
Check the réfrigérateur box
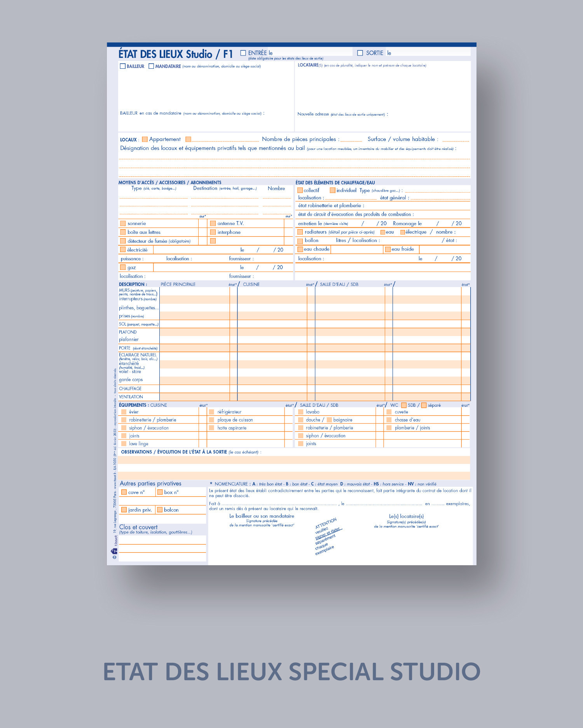click(211, 412)
